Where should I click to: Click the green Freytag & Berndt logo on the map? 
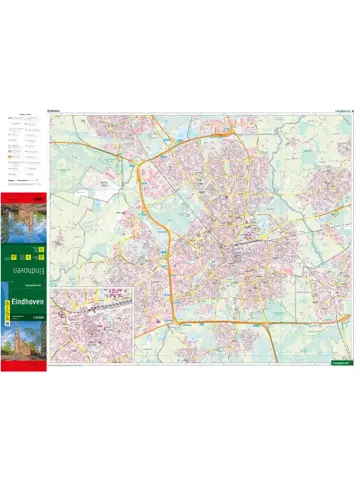tap(342, 362)
